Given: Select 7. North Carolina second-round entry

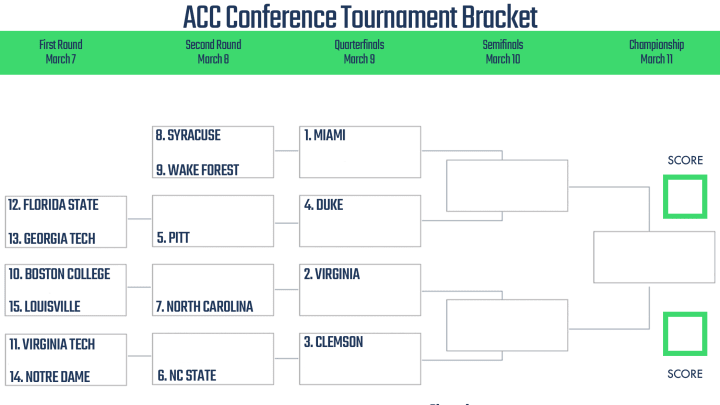Looking at the screenshot, I should pos(204,306).
